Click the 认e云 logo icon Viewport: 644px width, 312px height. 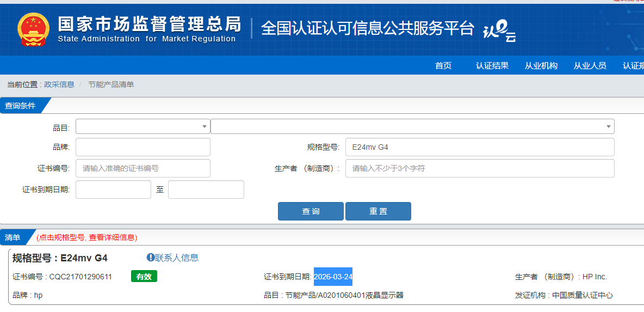(x=499, y=31)
